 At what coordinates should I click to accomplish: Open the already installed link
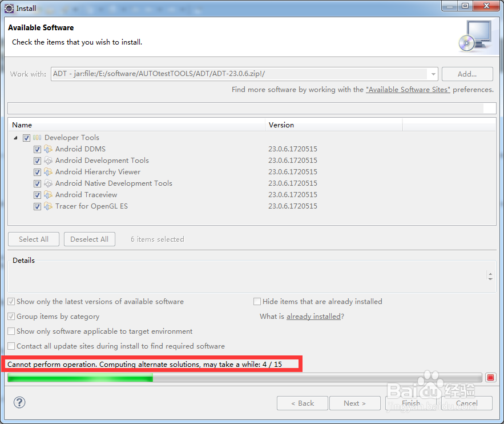313,317
